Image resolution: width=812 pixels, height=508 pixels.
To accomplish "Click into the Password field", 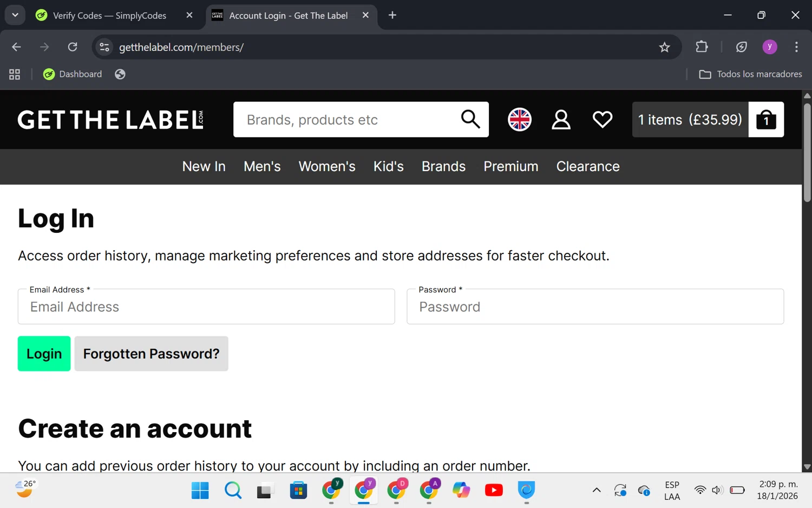I will [595, 307].
